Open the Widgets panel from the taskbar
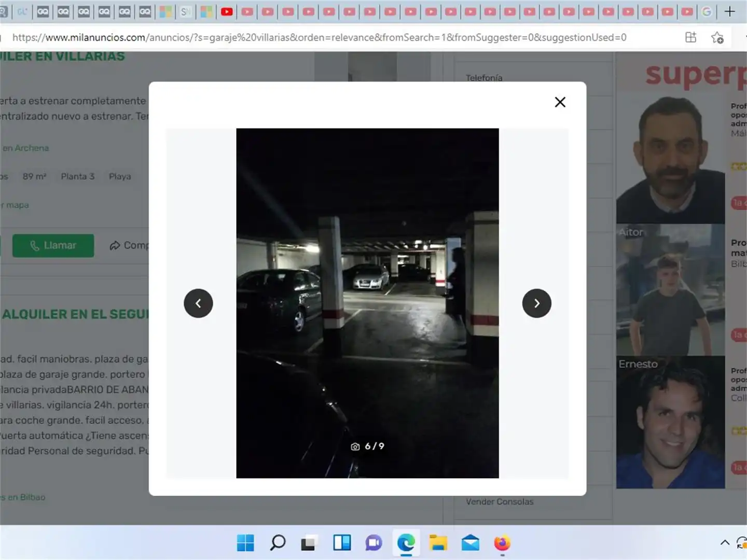The height and width of the screenshot is (560, 747). (x=342, y=543)
